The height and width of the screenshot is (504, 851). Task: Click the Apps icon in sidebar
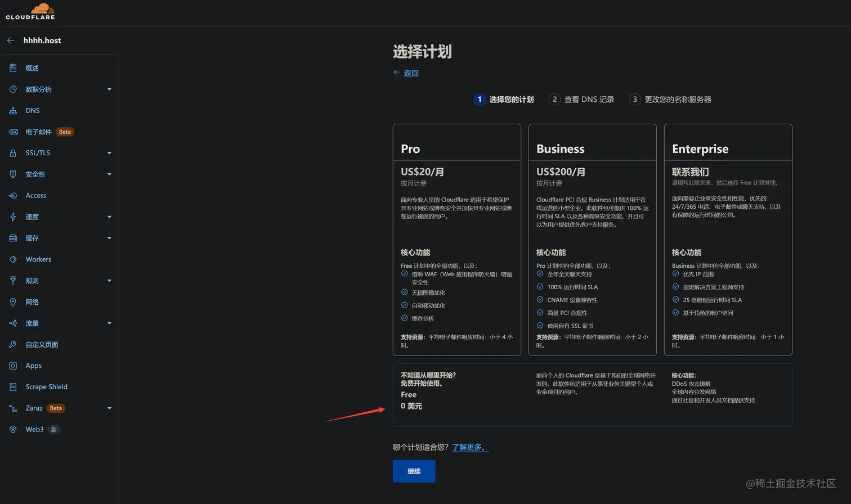[13, 366]
